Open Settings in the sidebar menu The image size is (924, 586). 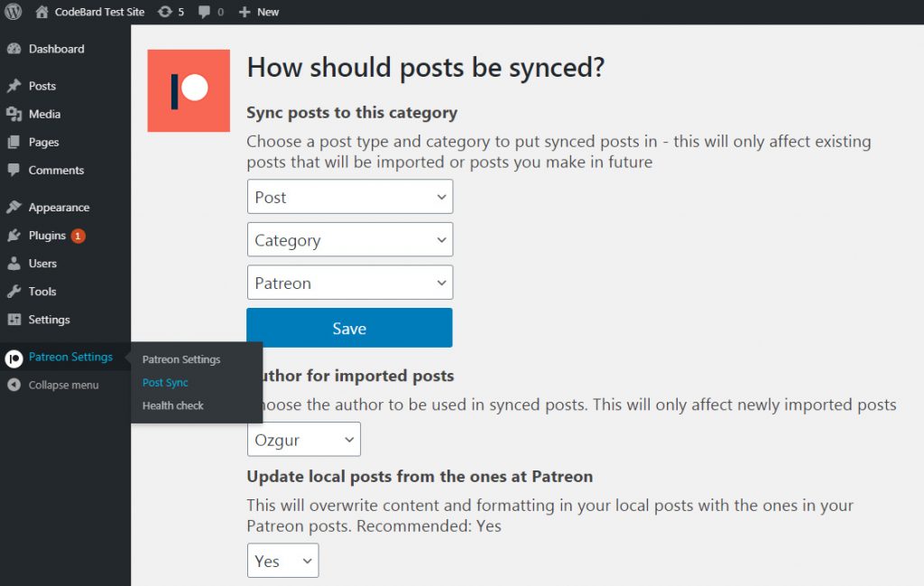(x=49, y=320)
